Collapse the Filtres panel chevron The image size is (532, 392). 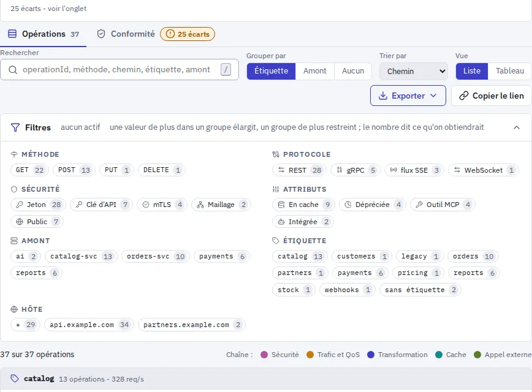517,127
